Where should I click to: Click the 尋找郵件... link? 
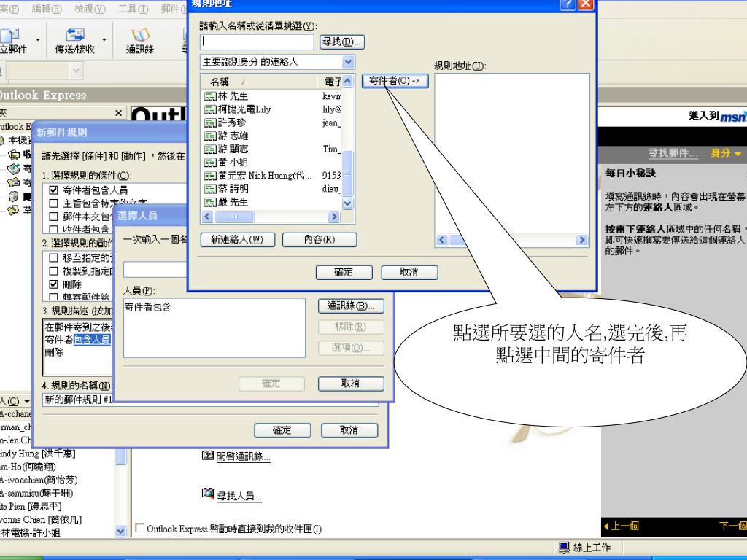click(673, 153)
